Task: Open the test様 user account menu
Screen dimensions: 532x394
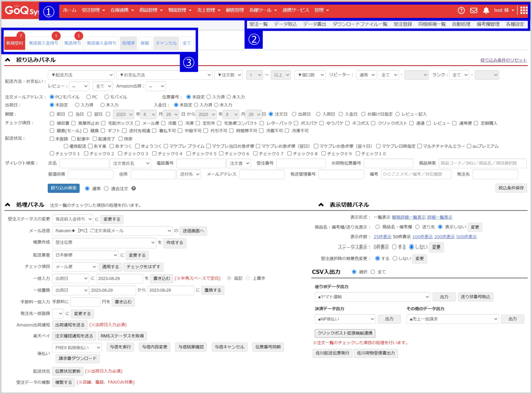Action: 502,10
